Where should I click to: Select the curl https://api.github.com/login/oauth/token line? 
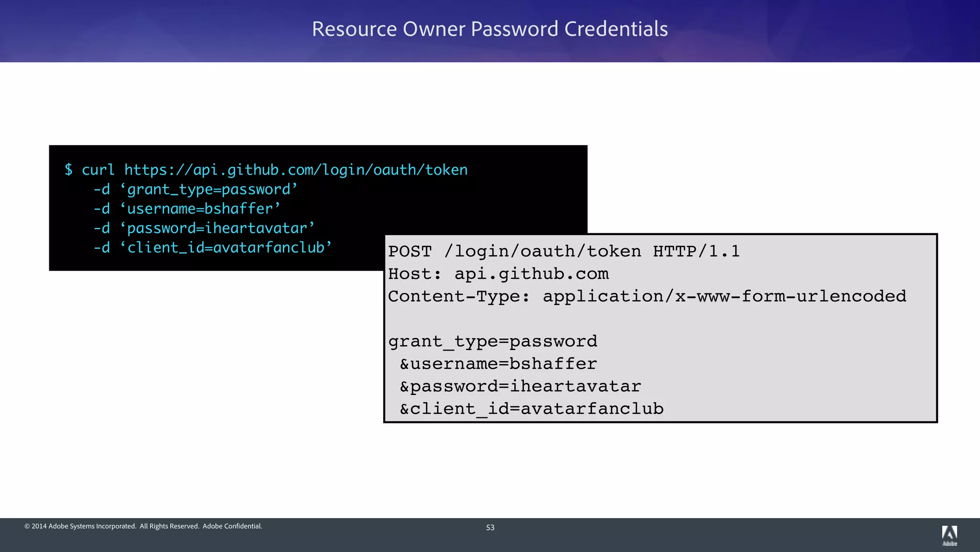(x=275, y=170)
